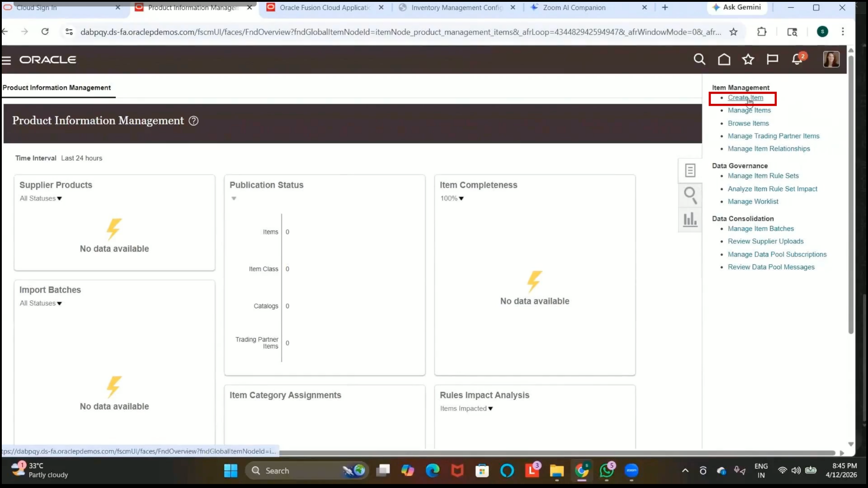Bookmark this page with the star icon
Viewport: 868px width, 488px height.
click(x=733, y=32)
